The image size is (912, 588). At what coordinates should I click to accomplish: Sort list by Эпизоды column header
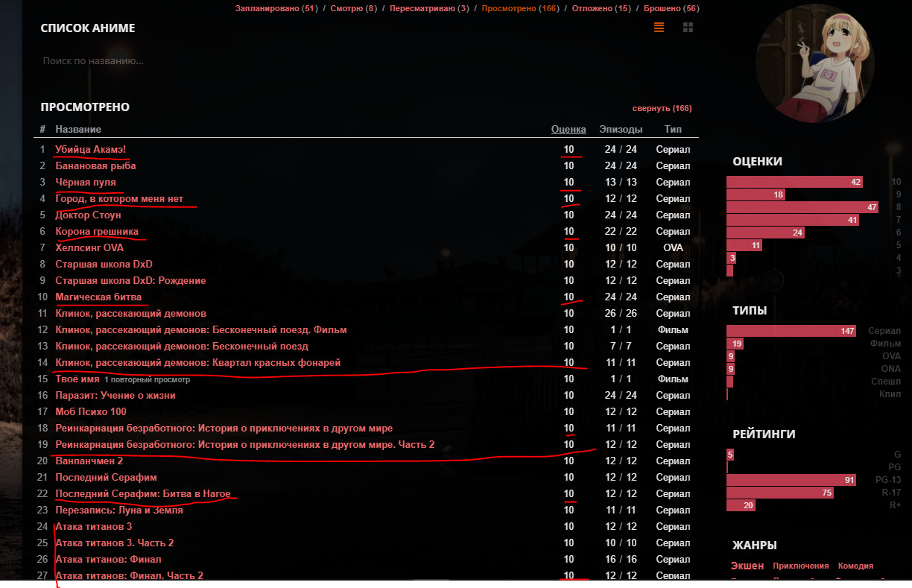[x=621, y=129]
